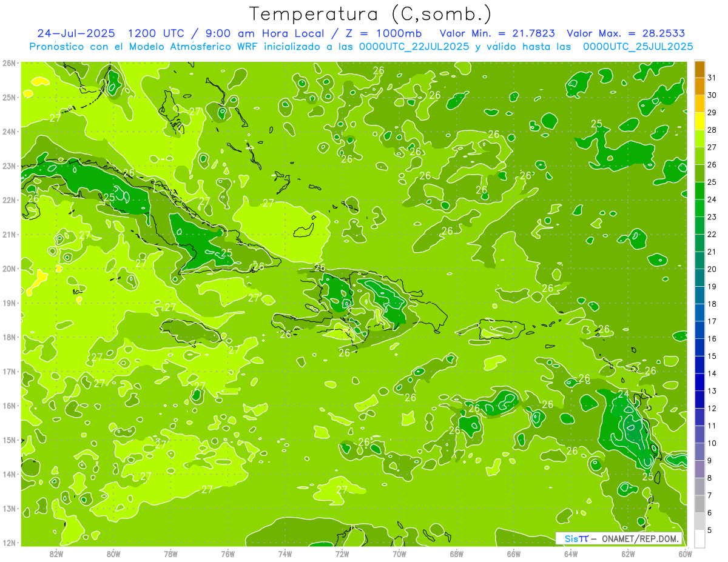Click the blue swatch between 15 and 16
Image resolution: width=728 pixels, height=562 pixels.
699,347
